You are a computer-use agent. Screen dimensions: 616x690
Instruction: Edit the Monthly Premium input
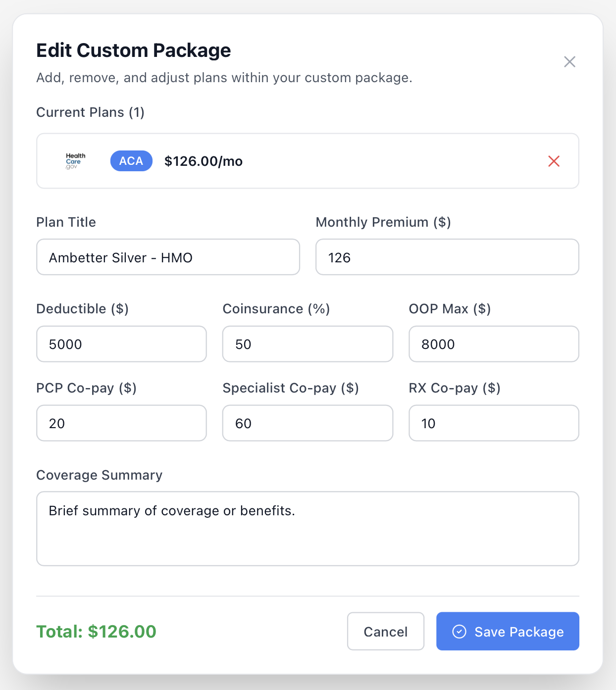coord(447,257)
